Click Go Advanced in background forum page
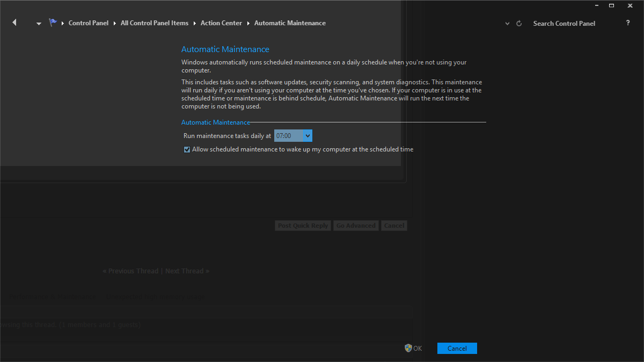This screenshot has width=644, height=362. click(356, 226)
